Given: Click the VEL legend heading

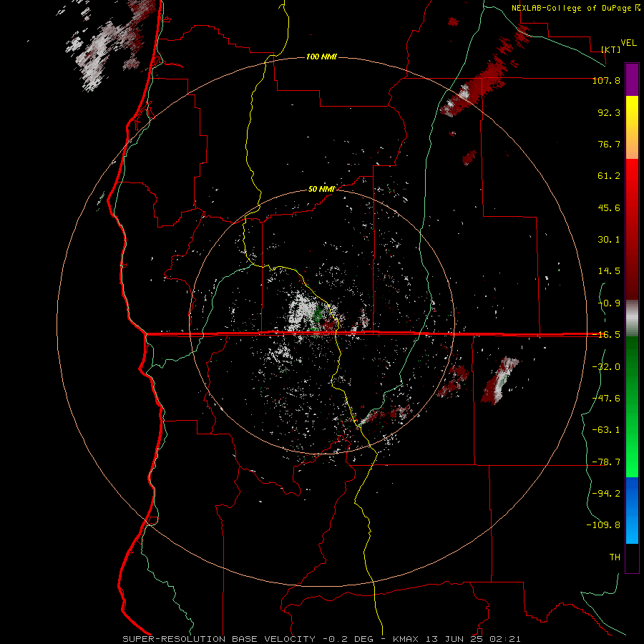Looking at the screenshot, I should pos(628,43).
